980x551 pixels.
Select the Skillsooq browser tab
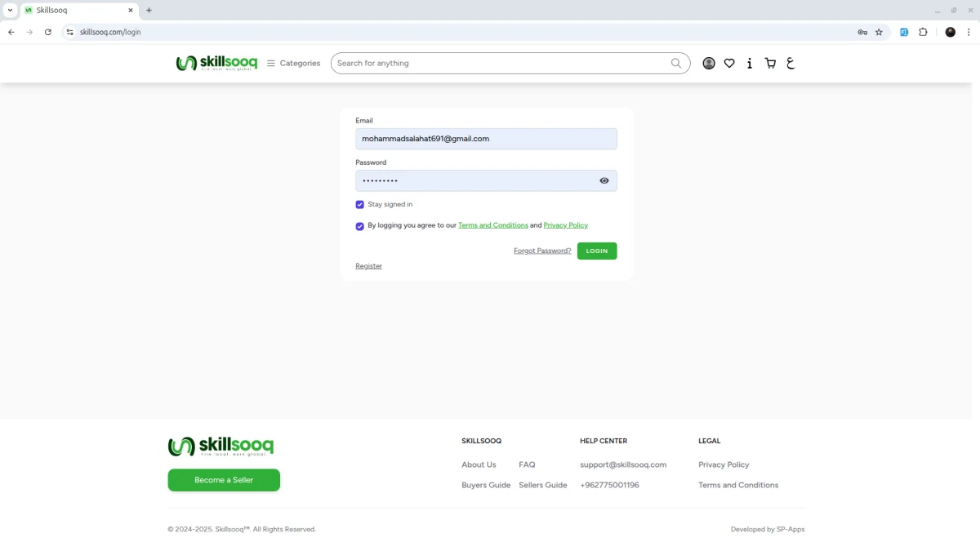78,11
